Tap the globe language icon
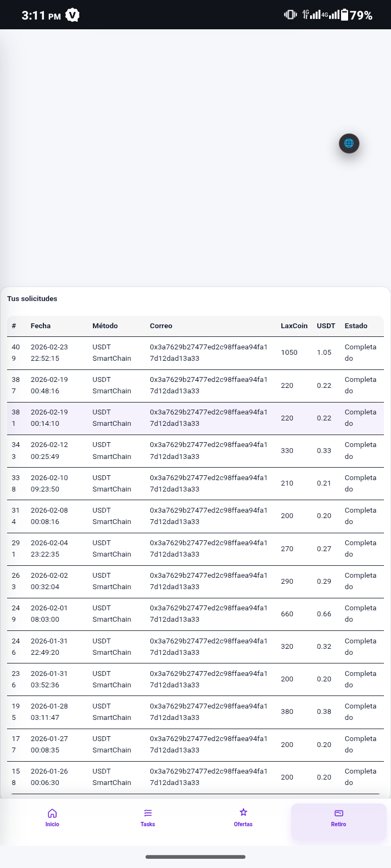391x868 pixels. click(x=349, y=143)
